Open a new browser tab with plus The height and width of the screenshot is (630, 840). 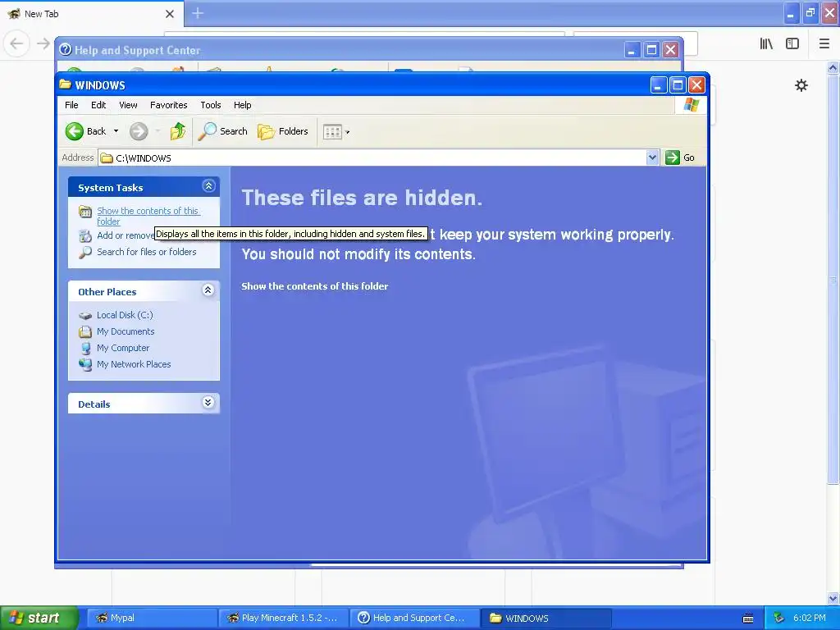[198, 13]
